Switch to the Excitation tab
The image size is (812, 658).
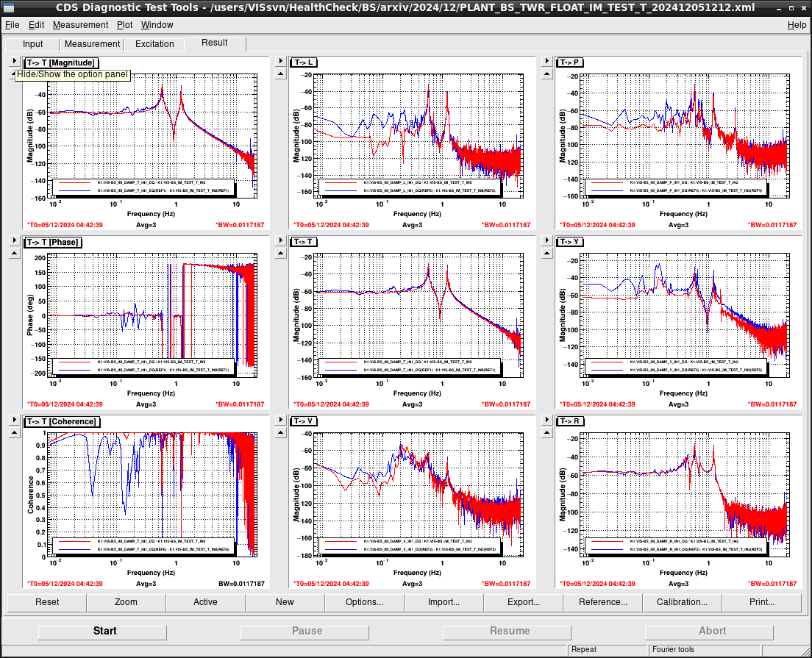point(154,44)
